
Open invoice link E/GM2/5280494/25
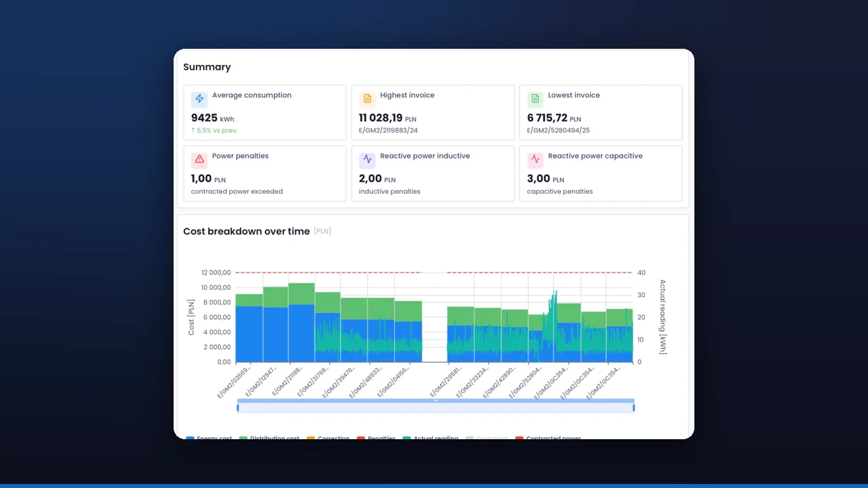(557, 130)
